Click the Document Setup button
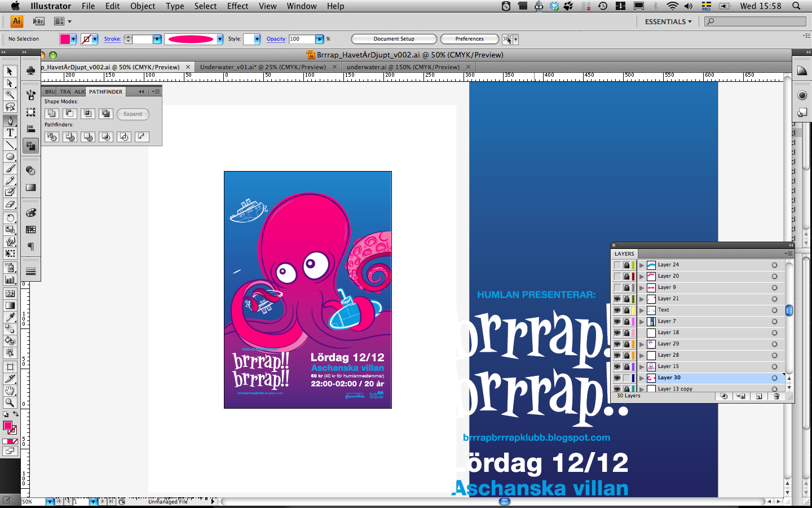 tap(394, 39)
